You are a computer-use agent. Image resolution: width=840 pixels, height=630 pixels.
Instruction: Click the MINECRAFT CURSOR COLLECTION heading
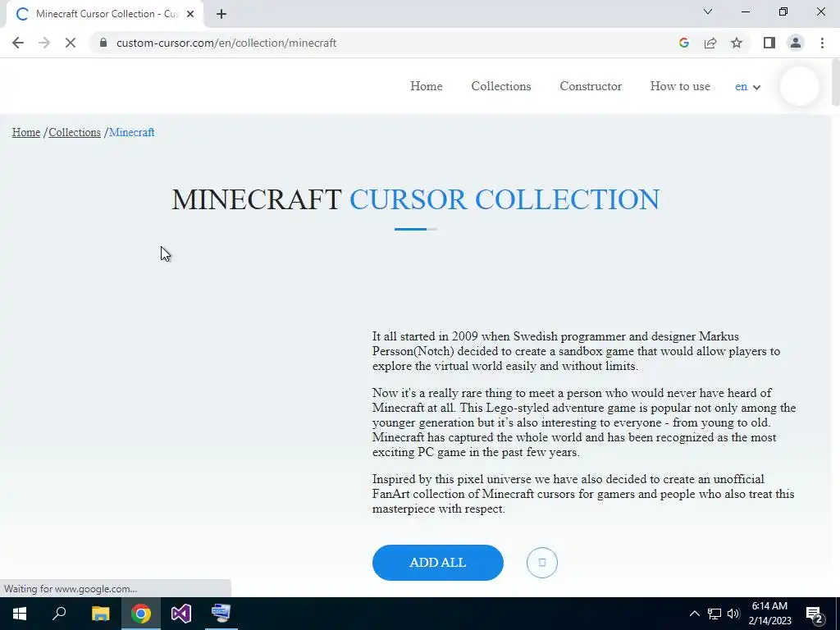point(416,199)
